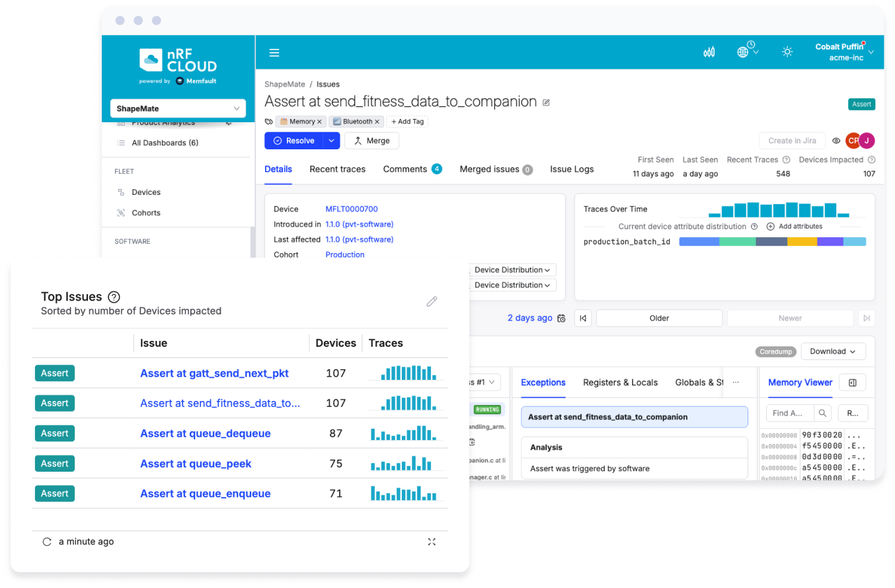Toggle the light/dark theme sun icon
This screenshot has width=895, height=588.
click(x=787, y=52)
